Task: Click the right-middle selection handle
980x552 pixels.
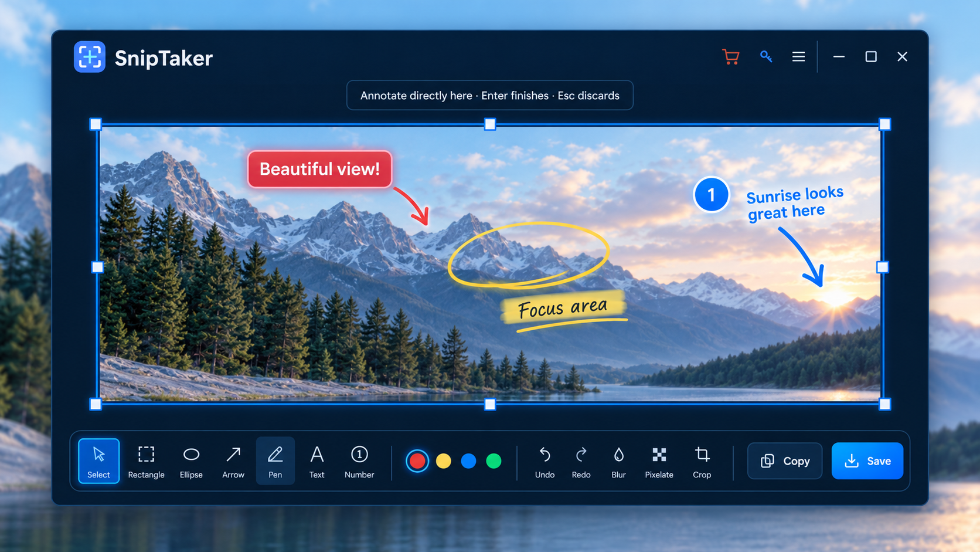Action: click(883, 267)
